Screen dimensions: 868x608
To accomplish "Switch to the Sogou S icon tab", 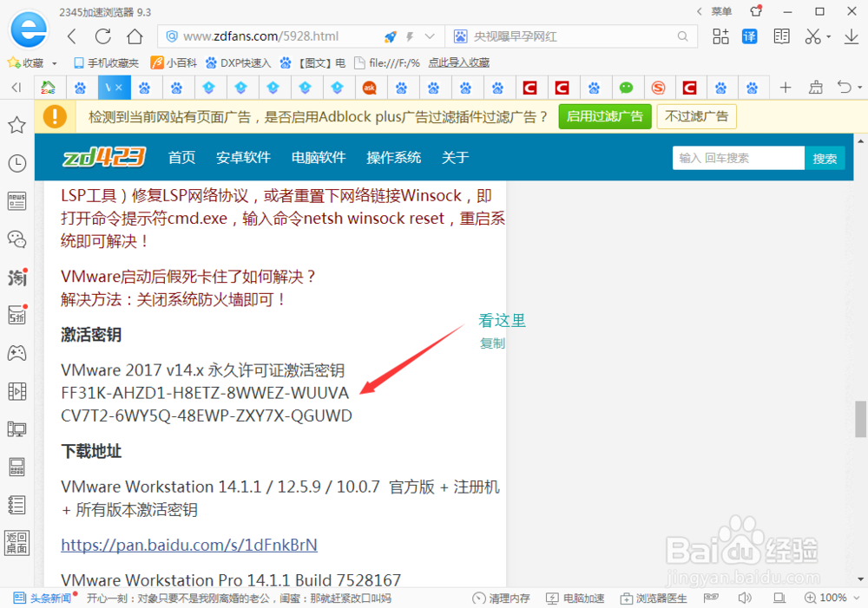I will click(x=658, y=88).
